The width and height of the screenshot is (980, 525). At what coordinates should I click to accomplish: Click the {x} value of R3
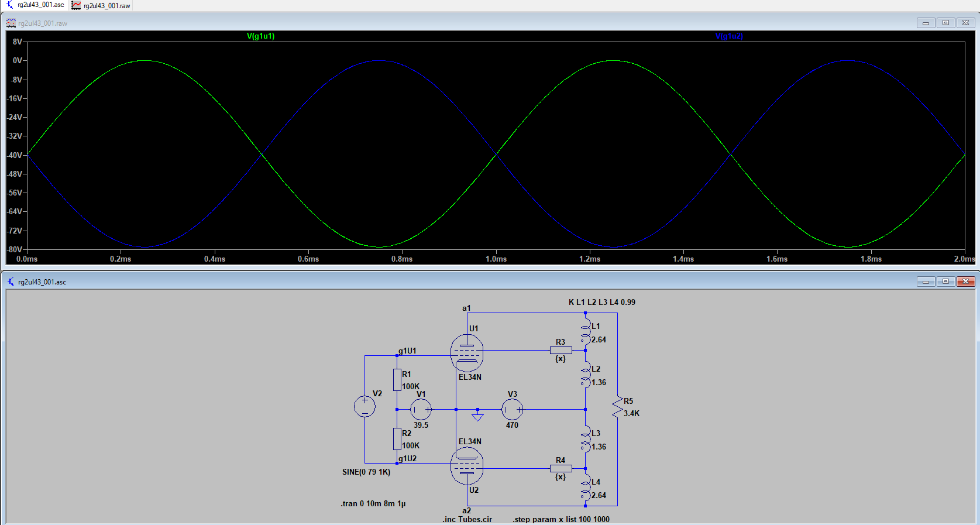click(x=561, y=359)
